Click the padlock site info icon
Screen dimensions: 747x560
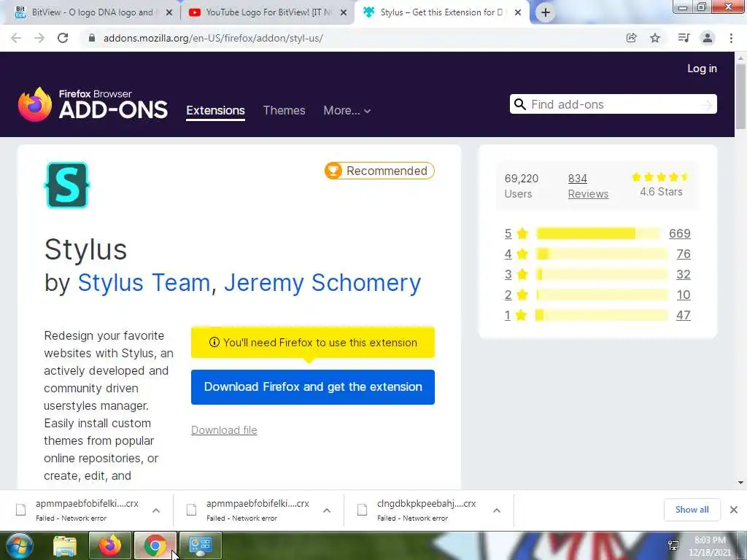click(92, 38)
